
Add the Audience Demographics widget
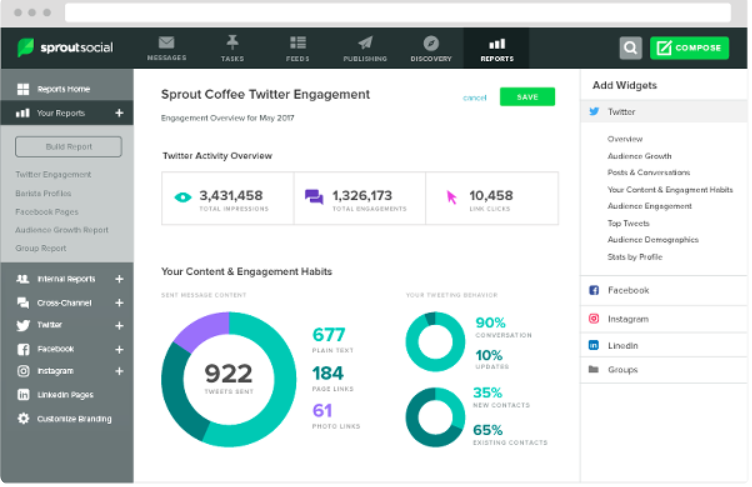653,240
